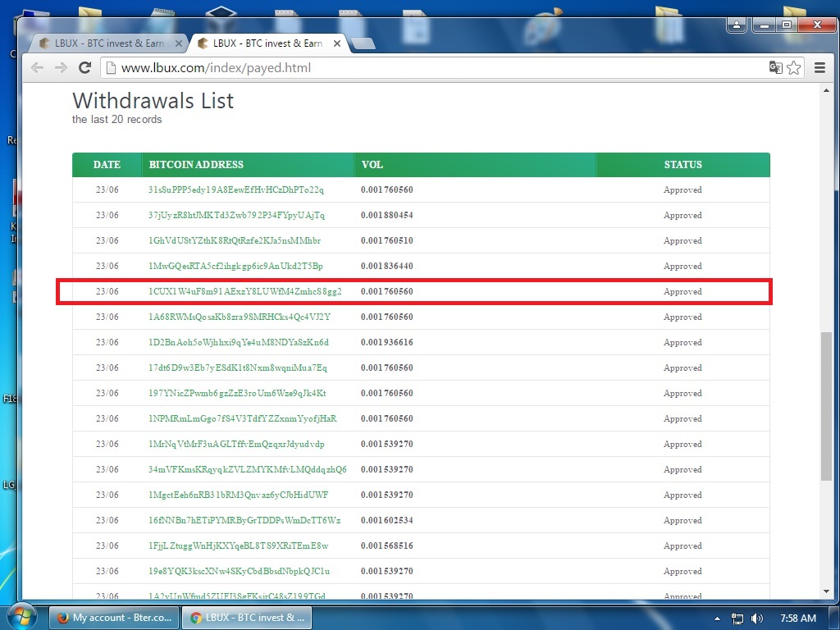This screenshot has width=840, height=630.
Task: Open address starting with 19e8YQK3ksc
Action: coord(239,572)
